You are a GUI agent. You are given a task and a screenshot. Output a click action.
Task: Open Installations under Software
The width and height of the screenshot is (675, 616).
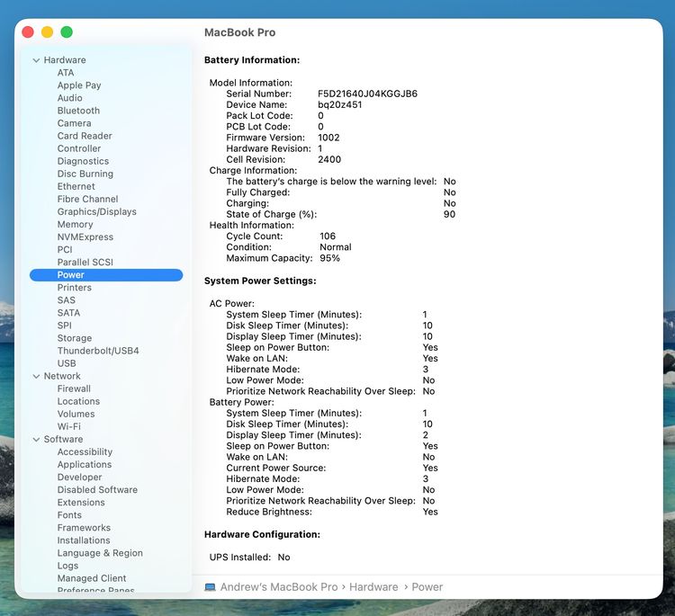[x=84, y=540]
